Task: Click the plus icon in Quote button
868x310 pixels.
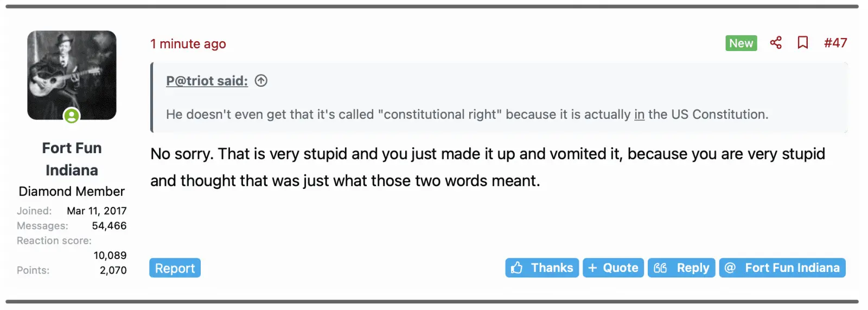Action: coord(592,268)
